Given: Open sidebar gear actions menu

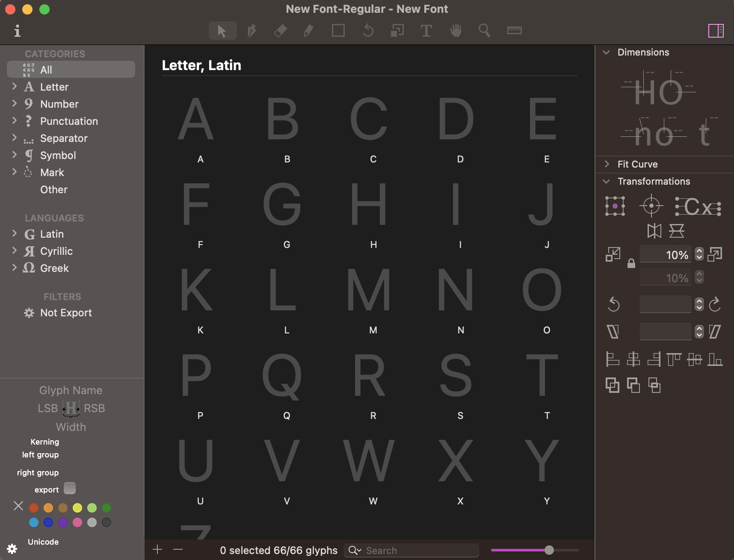Looking at the screenshot, I should (12, 549).
